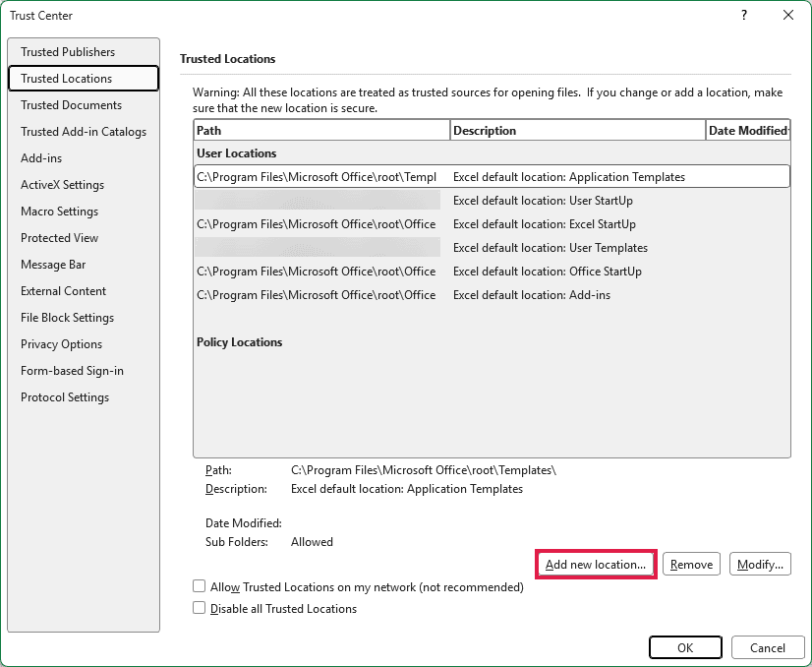Viewport: 812px width, 667px height.
Task: Select the User Templates location row
Action: 492,248
